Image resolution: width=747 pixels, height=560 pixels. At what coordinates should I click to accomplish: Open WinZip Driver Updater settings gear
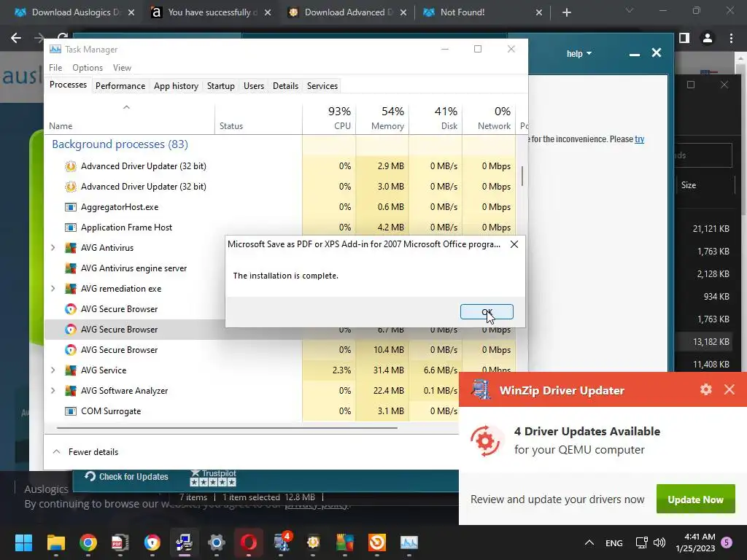coord(705,389)
